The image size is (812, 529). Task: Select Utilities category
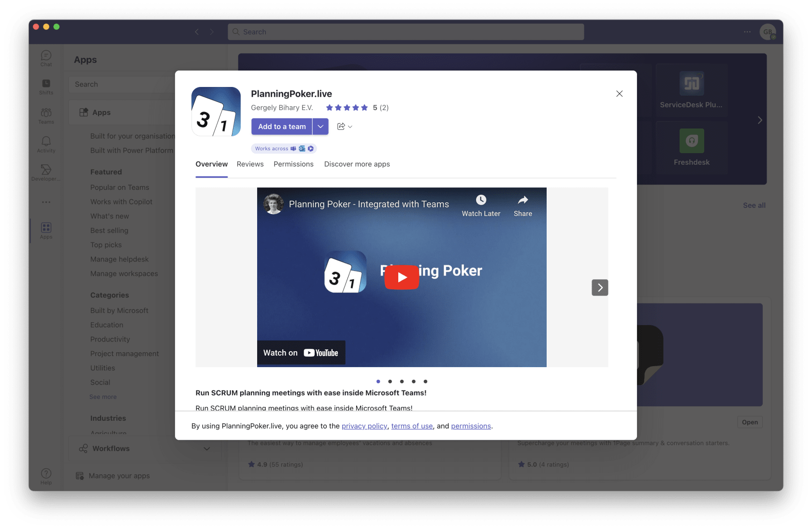tap(102, 368)
